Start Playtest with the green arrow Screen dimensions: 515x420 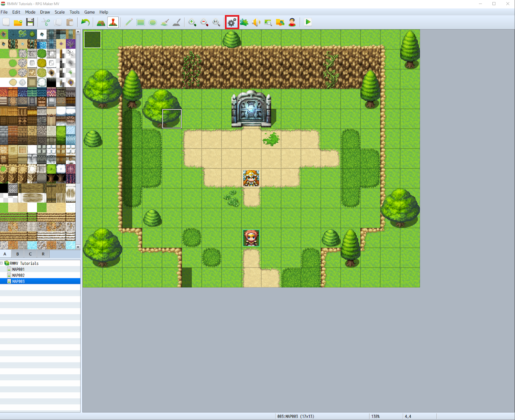308,22
